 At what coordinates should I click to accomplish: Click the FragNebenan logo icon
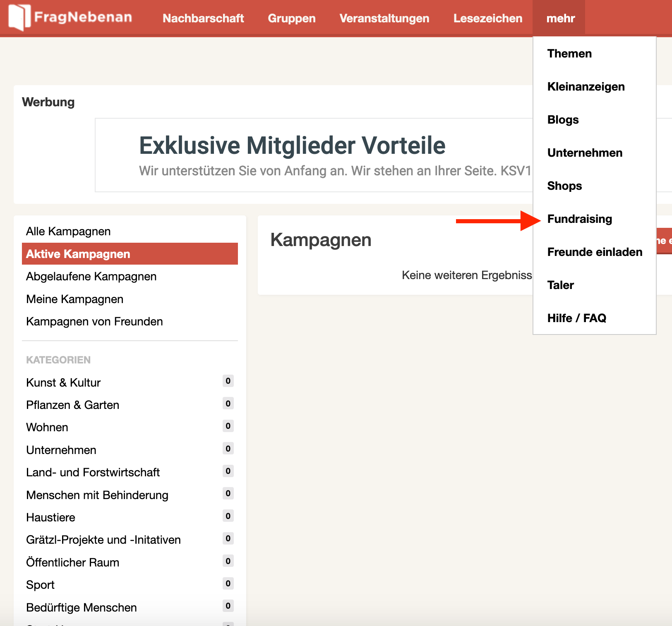point(19,17)
